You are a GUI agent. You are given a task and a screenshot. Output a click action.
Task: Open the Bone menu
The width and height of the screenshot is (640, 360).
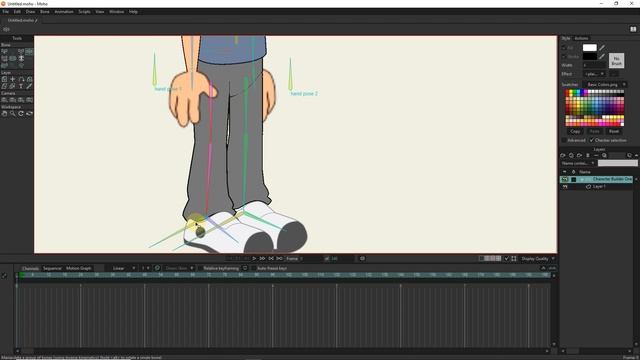coord(44,12)
